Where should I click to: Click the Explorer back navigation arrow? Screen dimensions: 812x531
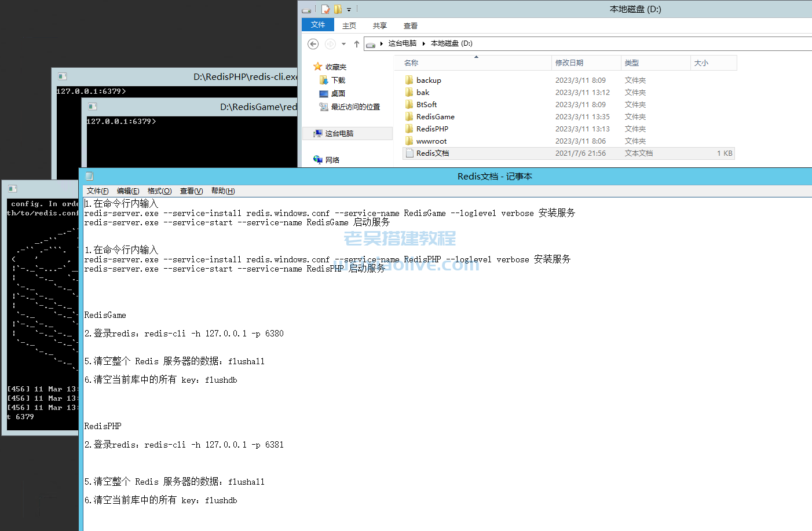[313, 43]
